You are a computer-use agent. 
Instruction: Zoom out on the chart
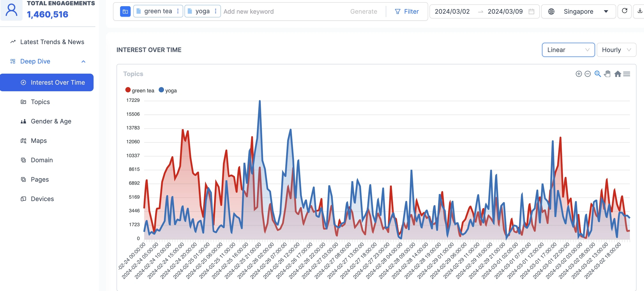click(588, 74)
